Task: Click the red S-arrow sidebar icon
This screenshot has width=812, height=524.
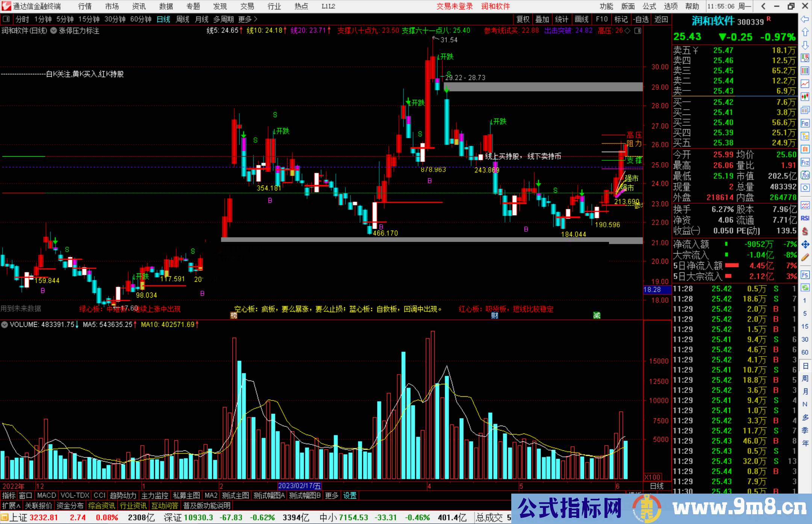Action: pos(805,231)
